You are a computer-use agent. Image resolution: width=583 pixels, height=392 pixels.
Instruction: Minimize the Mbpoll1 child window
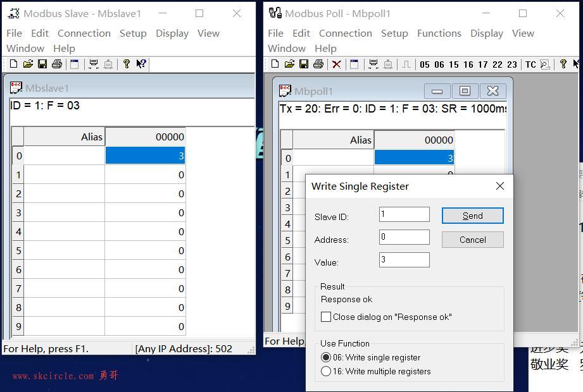pyautogui.click(x=437, y=91)
